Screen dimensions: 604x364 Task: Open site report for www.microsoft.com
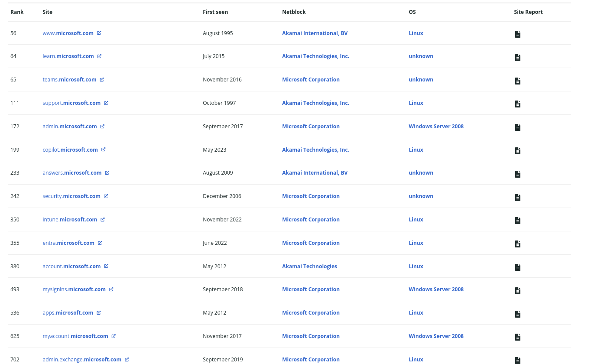[517, 34]
